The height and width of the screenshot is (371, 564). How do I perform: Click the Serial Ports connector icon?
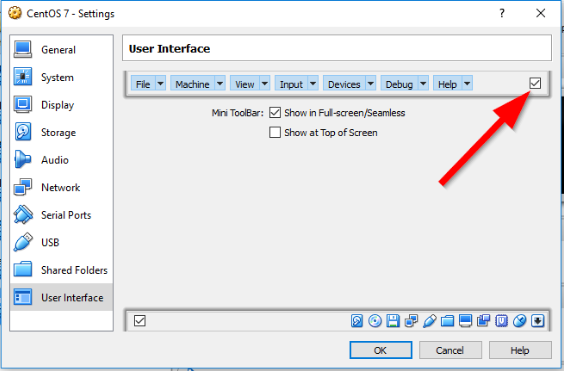click(x=23, y=214)
